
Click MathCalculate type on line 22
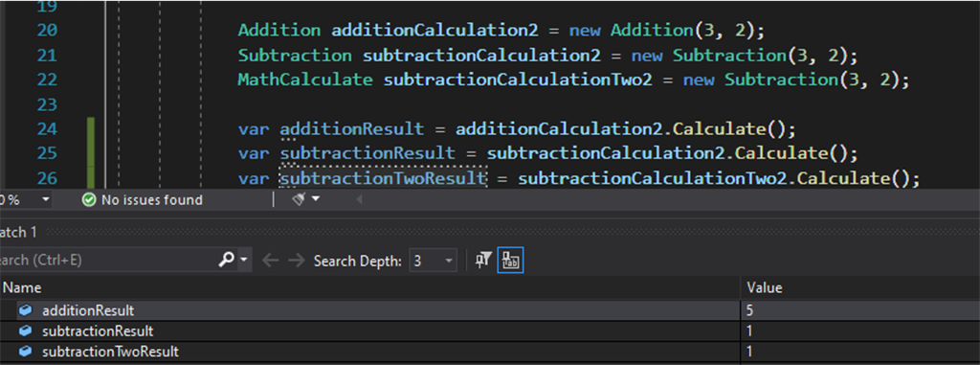click(305, 80)
